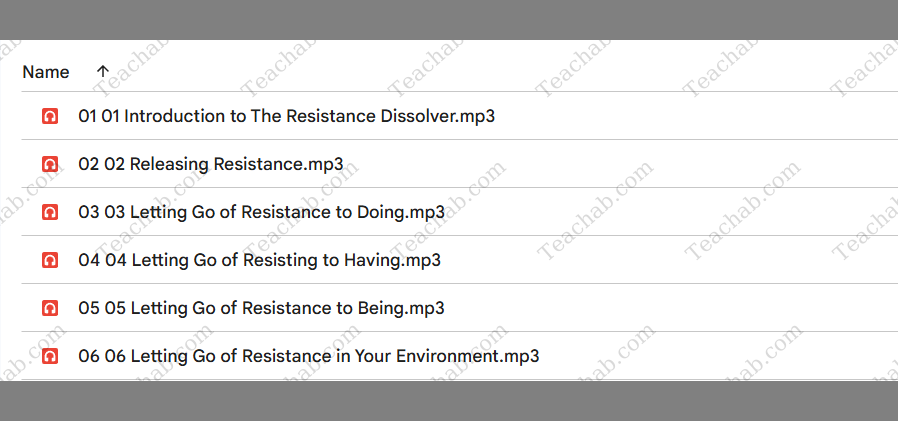Image resolution: width=898 pixels, height=421 pixels.
Task: Select the row area right of Your Environment file
Action: (x=719, y=357)
